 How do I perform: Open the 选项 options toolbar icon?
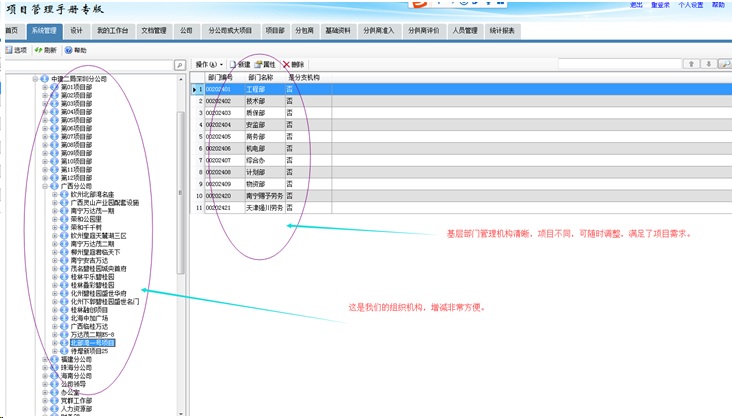tap(16, 49)
